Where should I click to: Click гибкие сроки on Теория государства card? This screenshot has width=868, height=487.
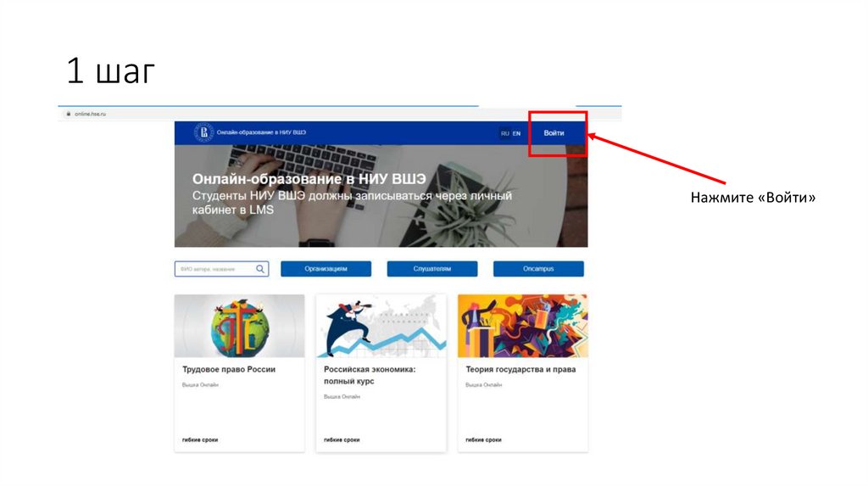tap(483, 439)
